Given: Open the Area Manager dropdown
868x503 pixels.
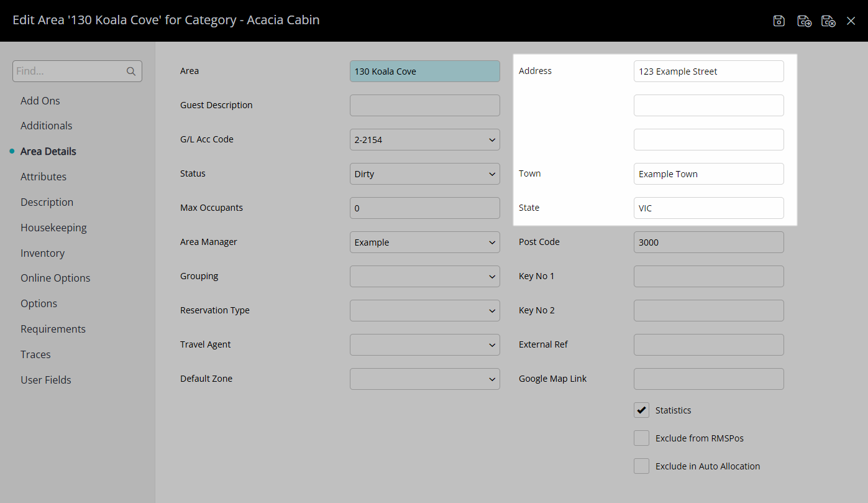Looking at the screenshot, I should [x=425, y=242].
